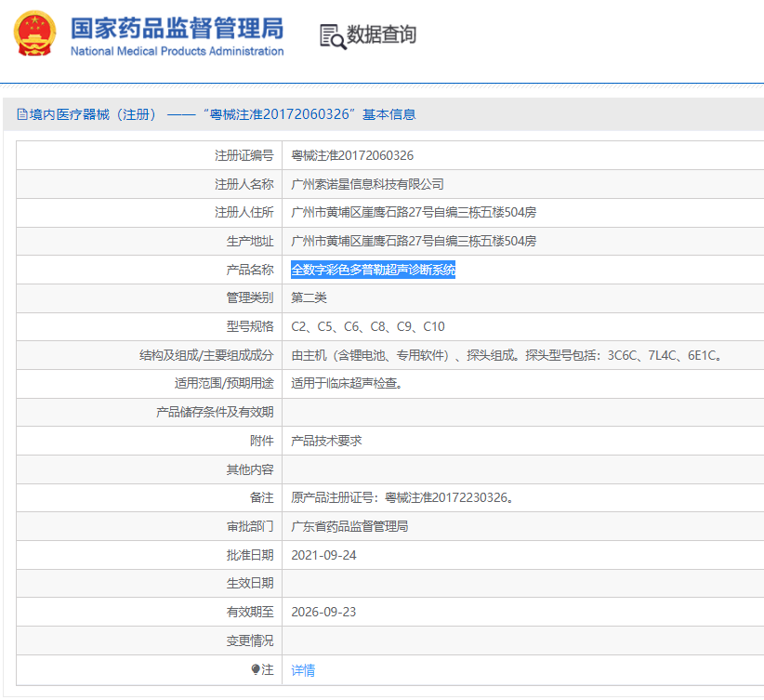
Task: Open the 详情 details link
Action: [303, 670]
